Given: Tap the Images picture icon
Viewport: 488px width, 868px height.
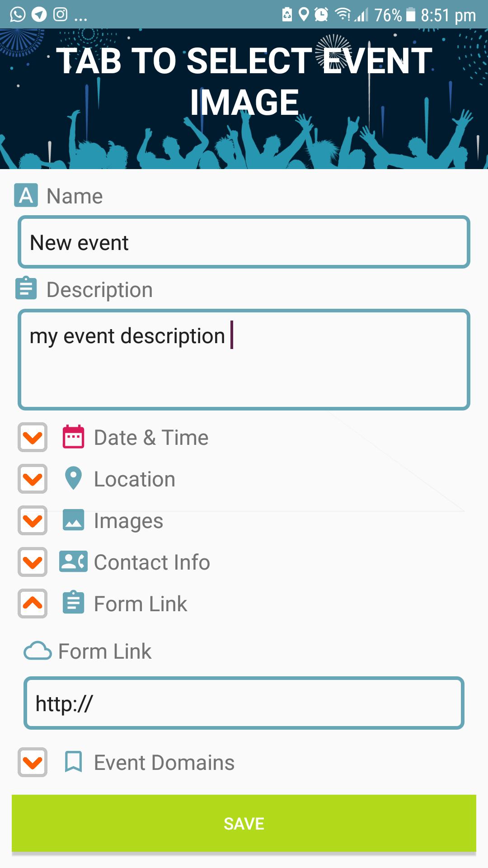Looking at the screenshot, I should [73, 520].
